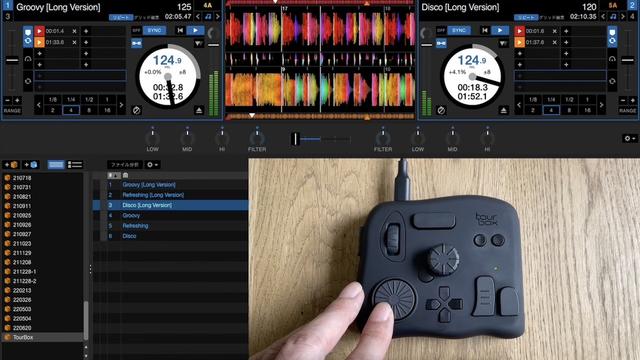640x360 pixels.
Task: Open the library gear settings dropdown
Action: click(153, 164)
